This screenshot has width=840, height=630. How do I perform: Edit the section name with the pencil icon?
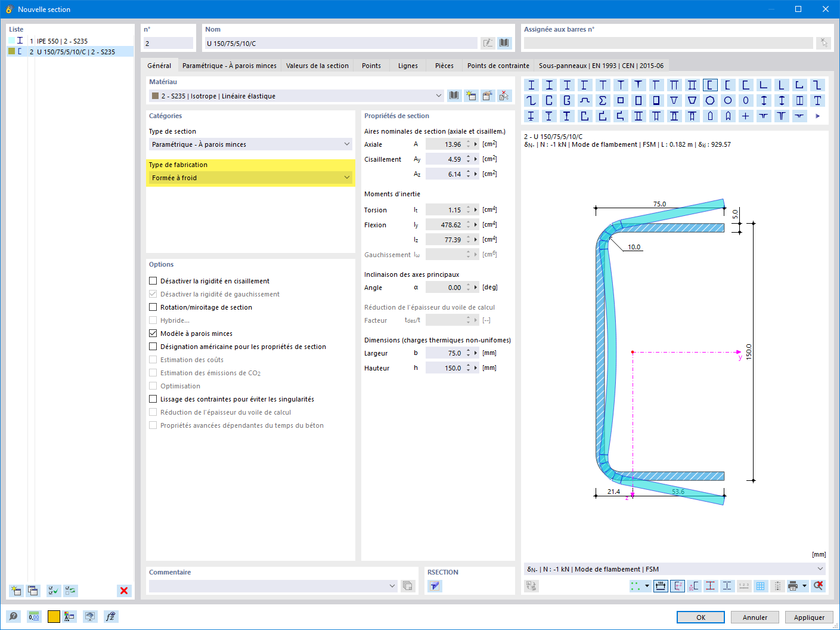pos(488,43)
